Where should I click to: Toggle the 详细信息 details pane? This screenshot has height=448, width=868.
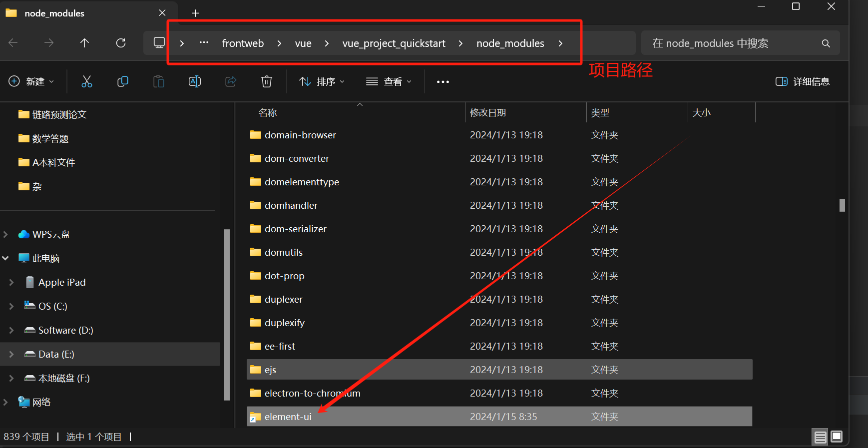pyautogui.click(x=803, y=81)
